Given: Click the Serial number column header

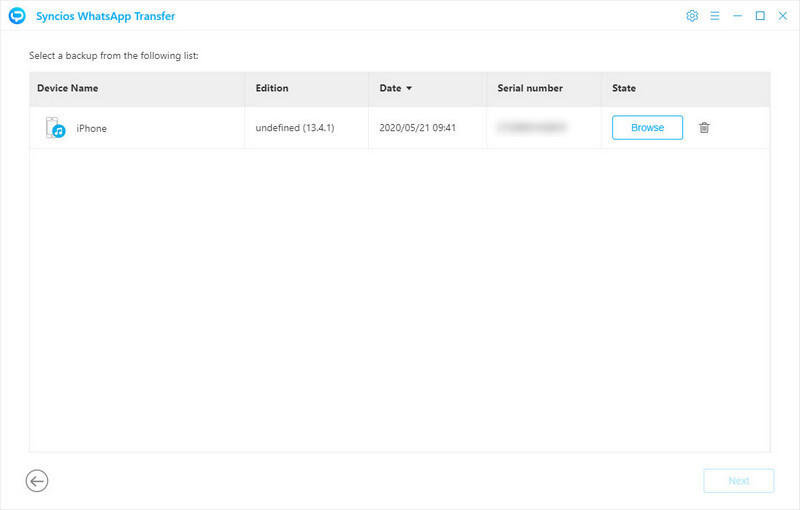Looking at the screenshot, I should (x=530, y=89).
